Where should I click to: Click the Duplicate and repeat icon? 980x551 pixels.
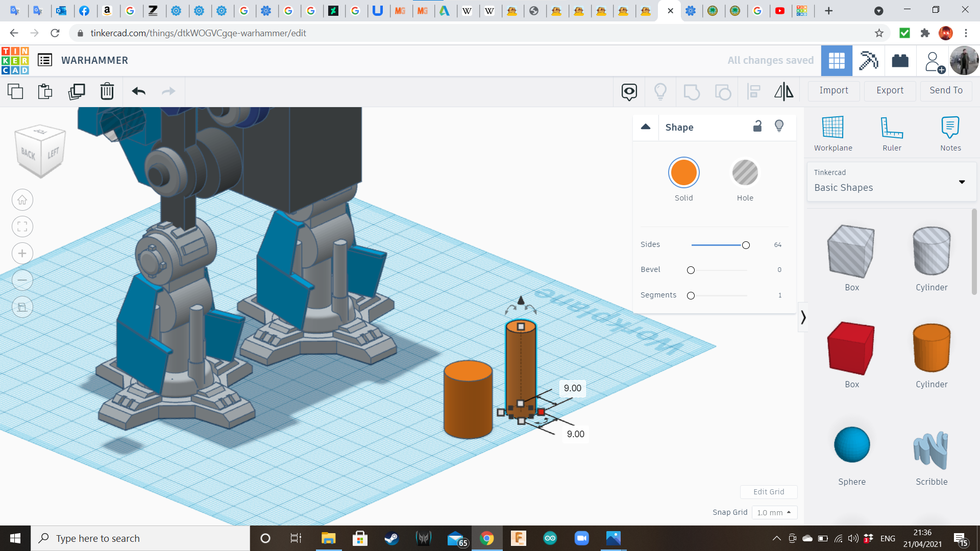[77, 91]
